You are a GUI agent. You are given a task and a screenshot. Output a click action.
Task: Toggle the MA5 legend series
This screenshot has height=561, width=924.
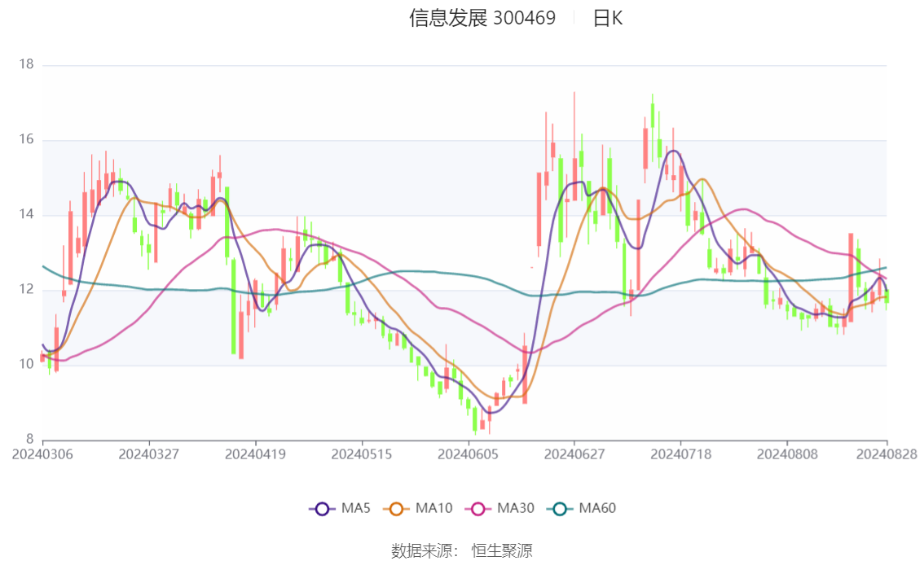coord(340,509)
